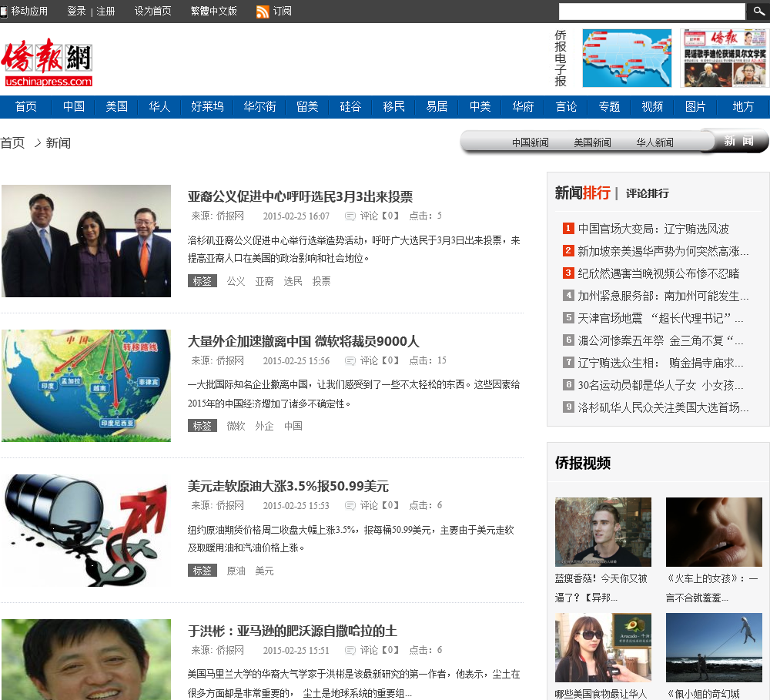Click the mobile app phone icon
This screenshot has height=700, width=770.
[x=5, y=12]
